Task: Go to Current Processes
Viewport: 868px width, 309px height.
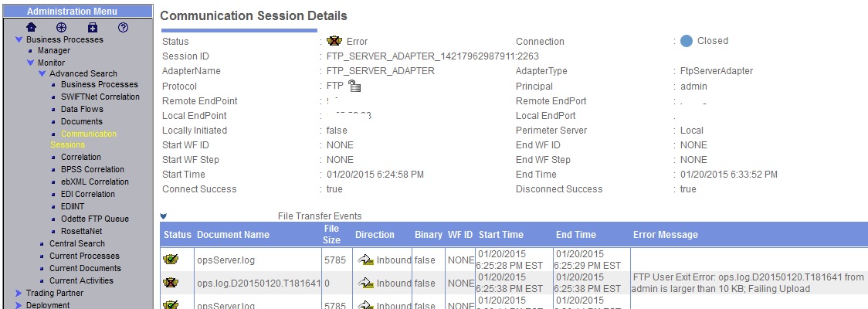Action: 84,256
